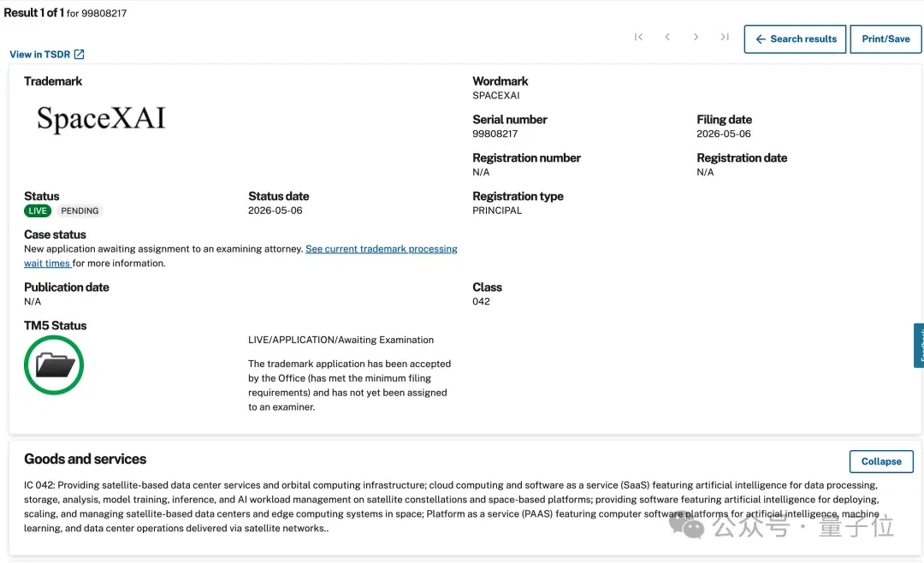Click LIVE/APPLICATION/Awaiting Examination text

(x=341, y=340)
